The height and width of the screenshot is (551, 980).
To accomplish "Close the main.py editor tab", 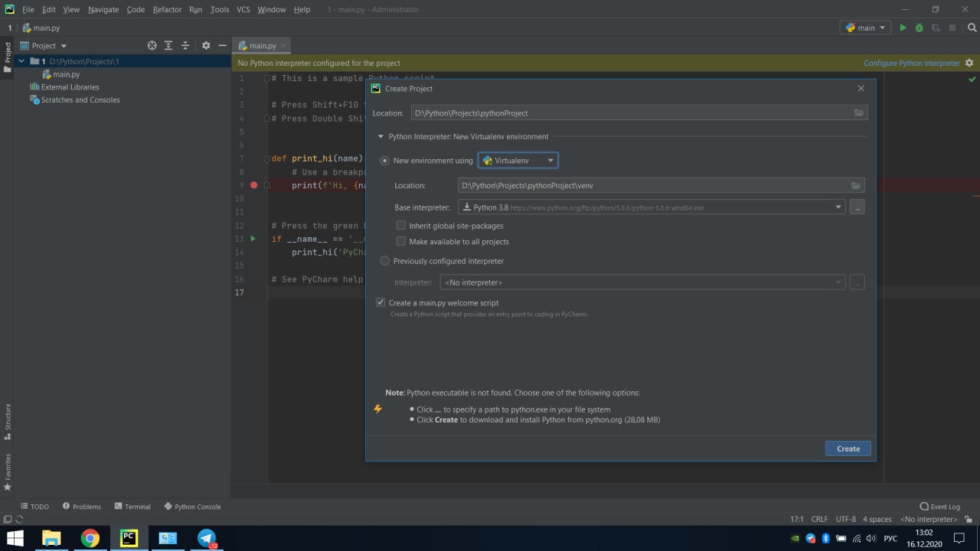I will pos(283,46).
